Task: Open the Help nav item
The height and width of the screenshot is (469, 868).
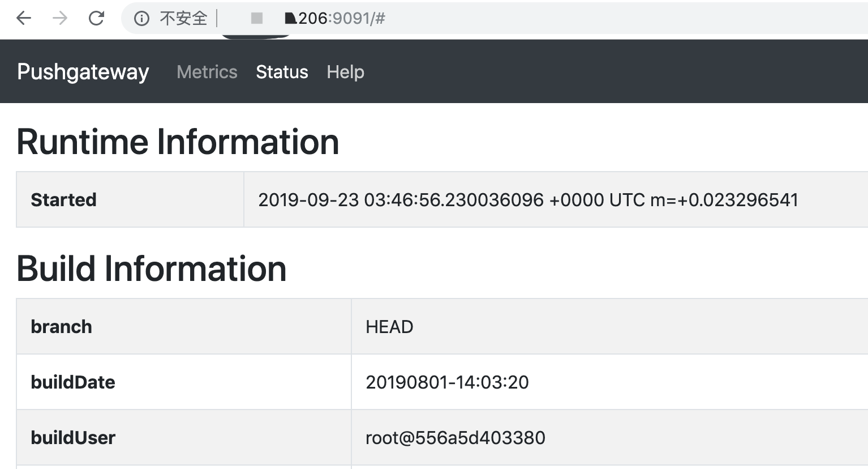Action: point(345,72)
